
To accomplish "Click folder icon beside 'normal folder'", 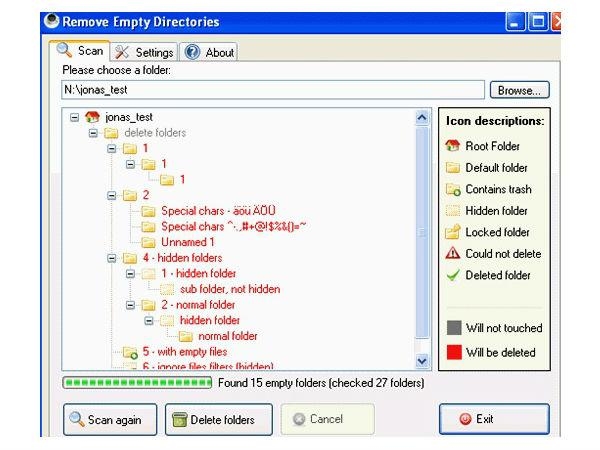I will pyautogui.click(x=186, y=336).
